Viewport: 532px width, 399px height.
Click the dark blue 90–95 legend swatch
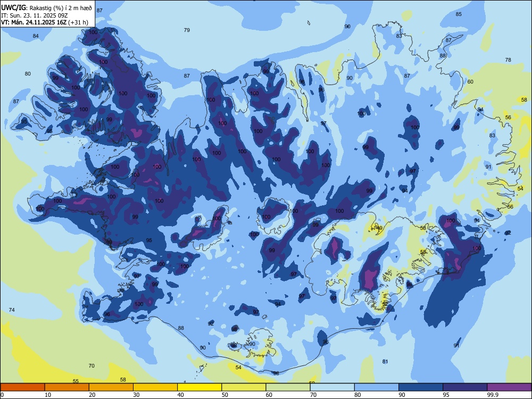tap(421, 387)
